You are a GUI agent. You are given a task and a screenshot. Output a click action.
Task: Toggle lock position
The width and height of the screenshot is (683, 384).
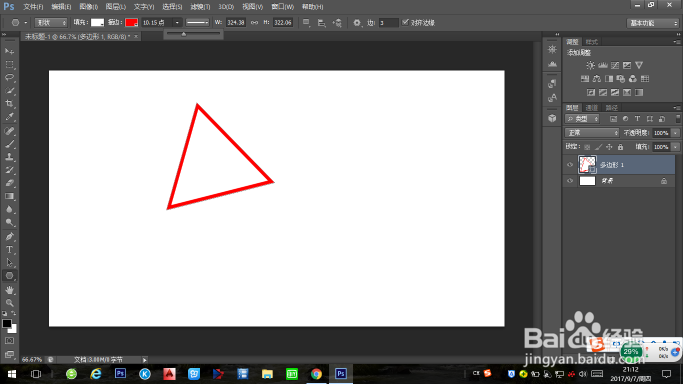[609, 147]
